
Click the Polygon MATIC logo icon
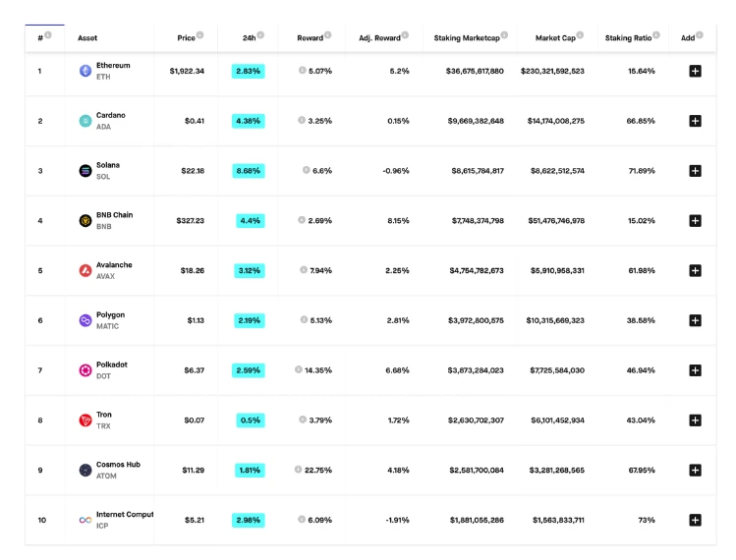coord(85,320)
